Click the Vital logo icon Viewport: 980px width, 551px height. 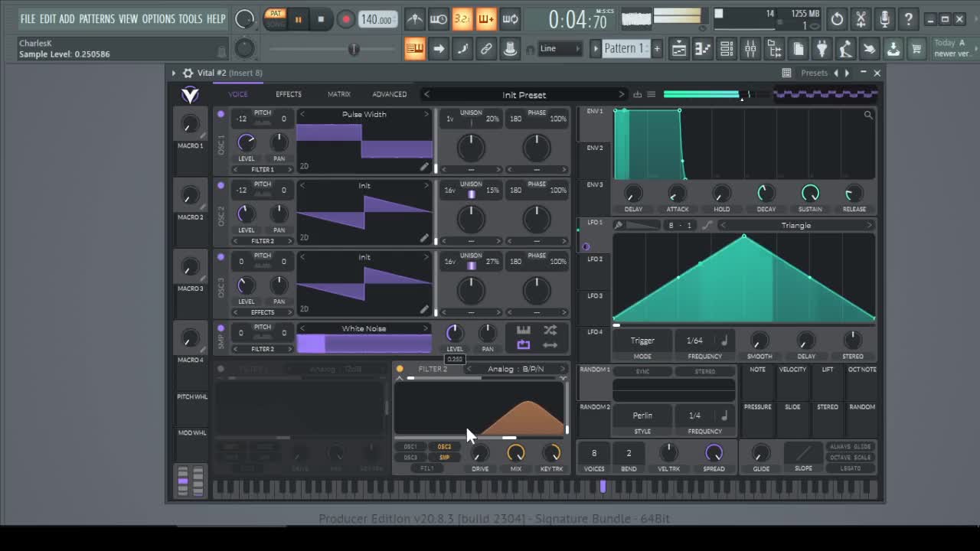tap(190, 94)
